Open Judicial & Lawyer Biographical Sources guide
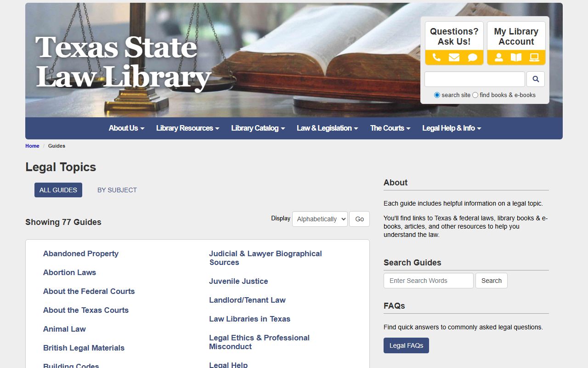Screen dimensions: 588x368 (266, 258)
